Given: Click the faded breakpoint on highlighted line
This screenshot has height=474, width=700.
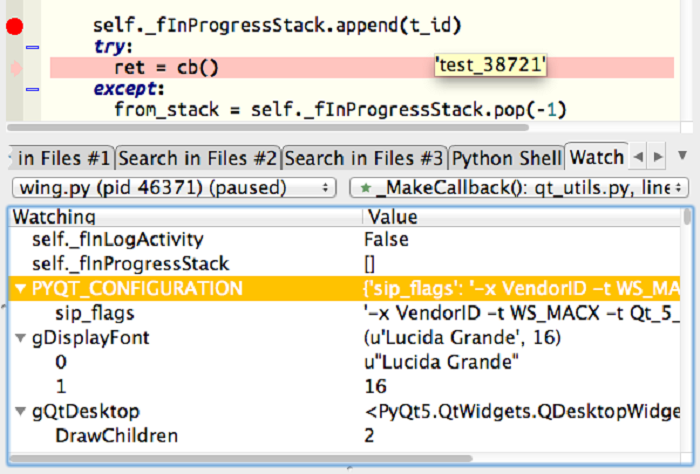Looking at the screenshot, I should 14,69.
